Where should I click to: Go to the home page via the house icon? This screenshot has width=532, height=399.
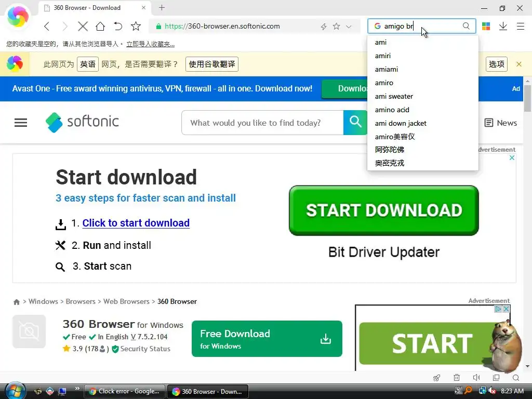click(100, 26)
